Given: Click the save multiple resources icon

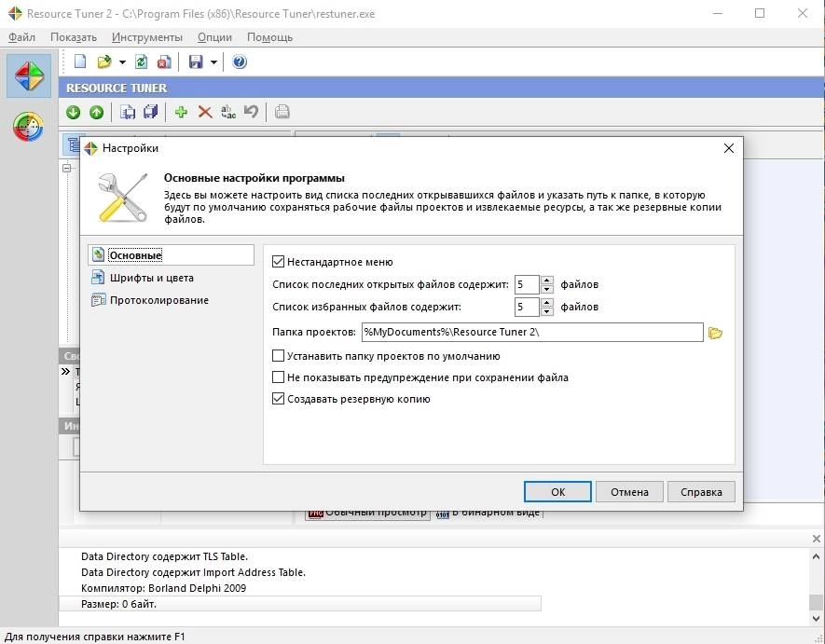Looking at the screenshot, I should pyautogui.click(x=150, y=112).
